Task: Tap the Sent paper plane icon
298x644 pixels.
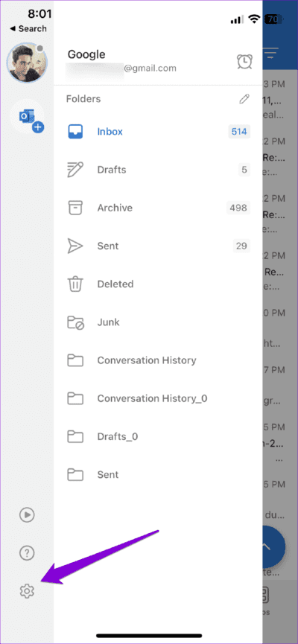Action: click(74, 246)
